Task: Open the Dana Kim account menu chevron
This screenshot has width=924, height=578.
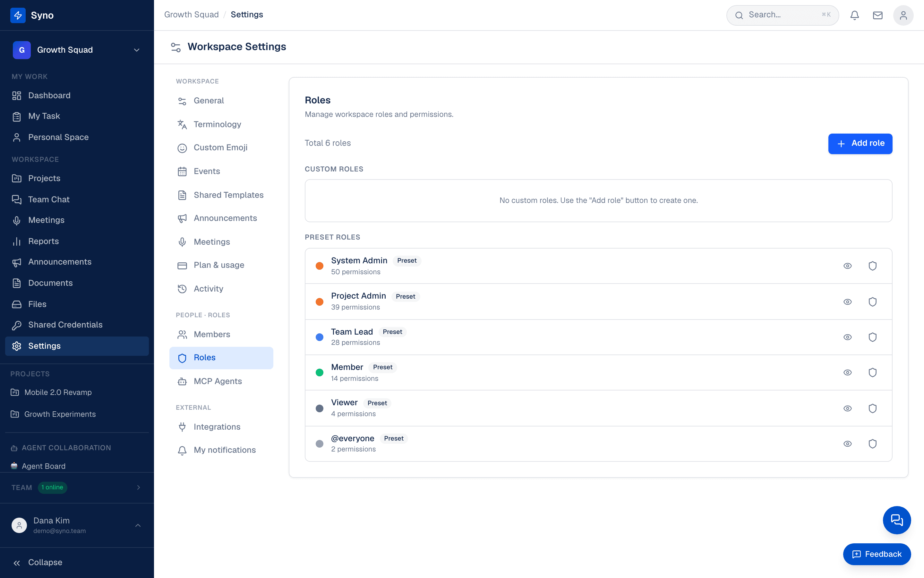Action: pyautogui.click(x=138, y=526)
